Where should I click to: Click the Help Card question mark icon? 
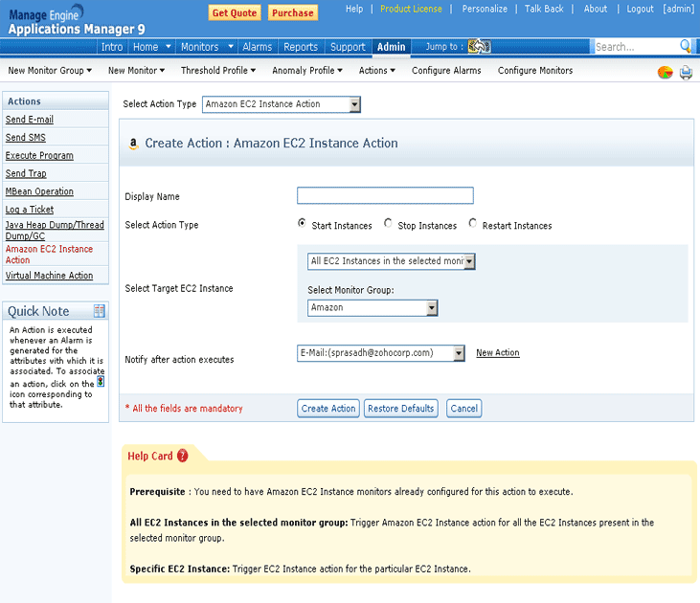(x=183, y=456)
